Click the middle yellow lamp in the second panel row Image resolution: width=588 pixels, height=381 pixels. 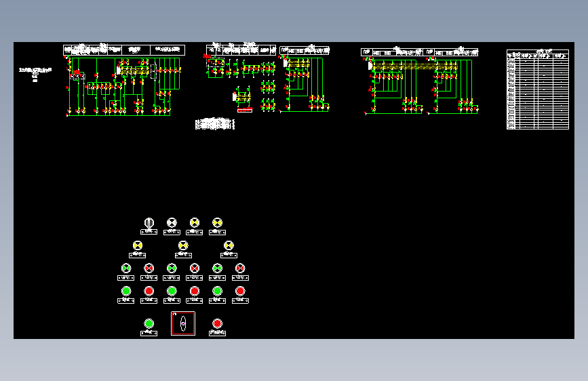click(x=183, y=245)
